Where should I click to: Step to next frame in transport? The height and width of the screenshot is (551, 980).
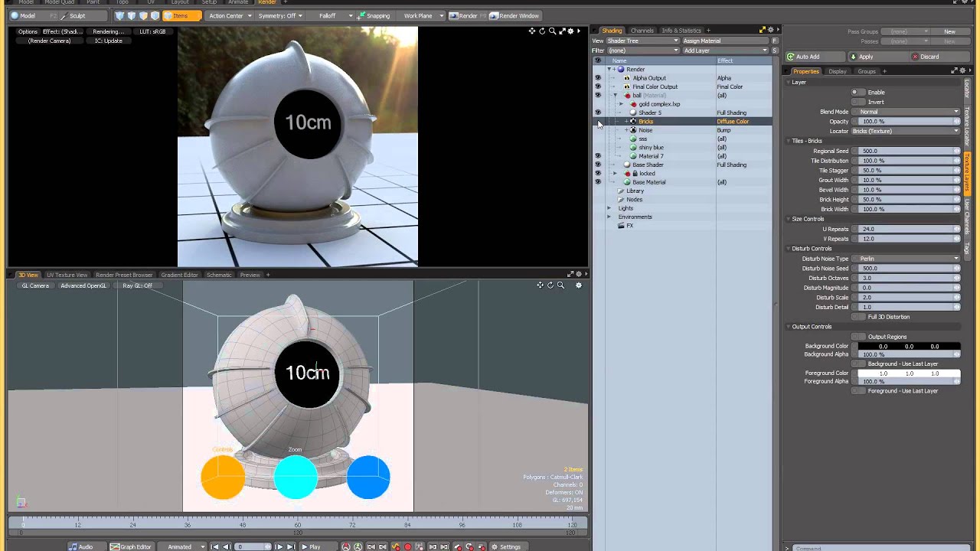(279, 546)
